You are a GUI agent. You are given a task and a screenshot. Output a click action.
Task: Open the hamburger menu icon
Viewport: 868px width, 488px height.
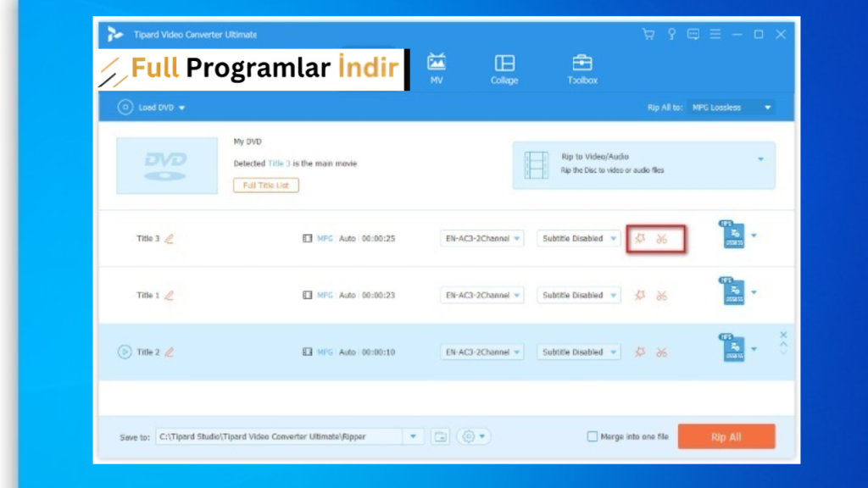pos(715,34)
